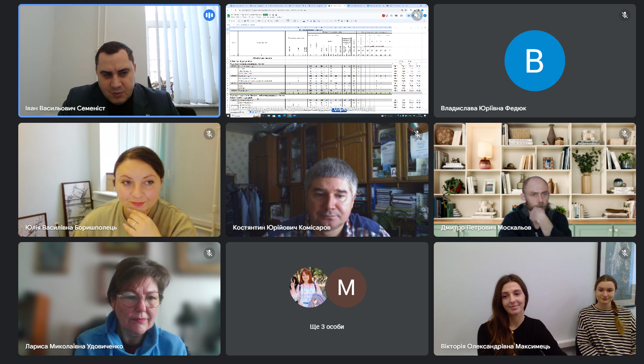Click the brown "M" avatar in the overflow tile
This screenshot has width=644, height=364.
coord(346,287)
